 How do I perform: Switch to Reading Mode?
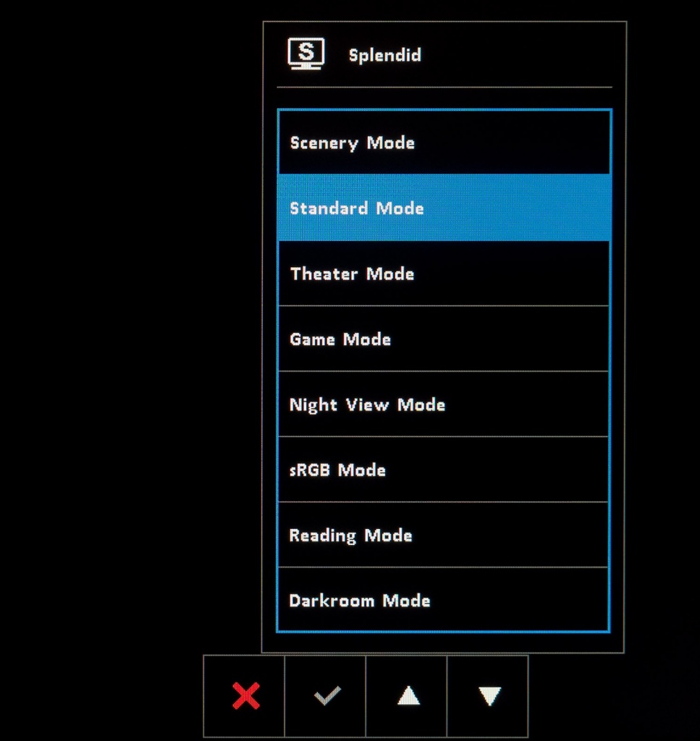444,535
